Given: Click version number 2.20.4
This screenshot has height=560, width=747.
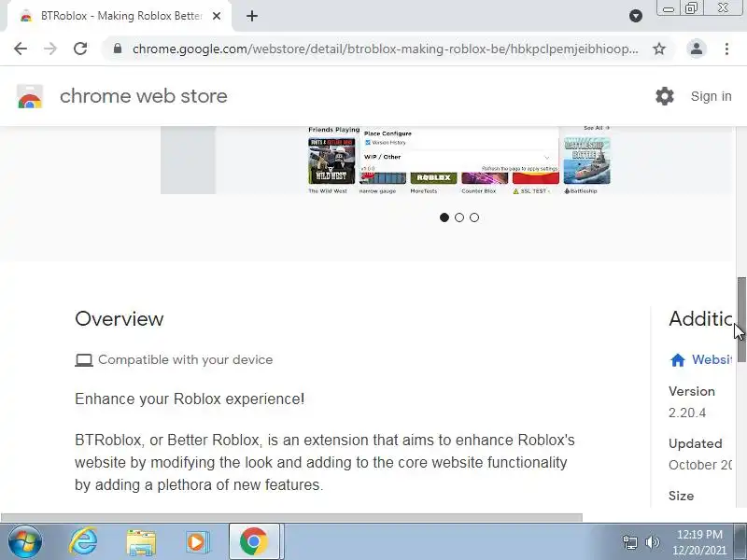Looking at the screenshot, I should coord(687,413).
